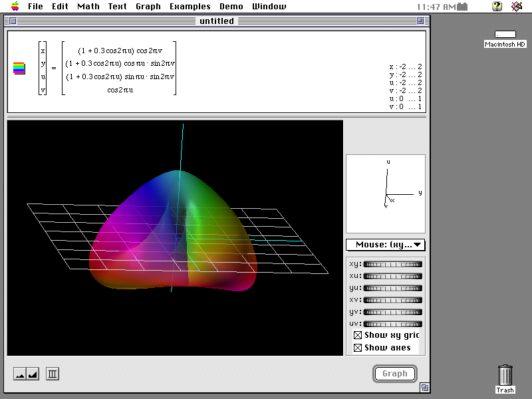Click the range text "u : 0 ... 1"
The height and width of the screenshot is (399, 532).
click(406, 98)
